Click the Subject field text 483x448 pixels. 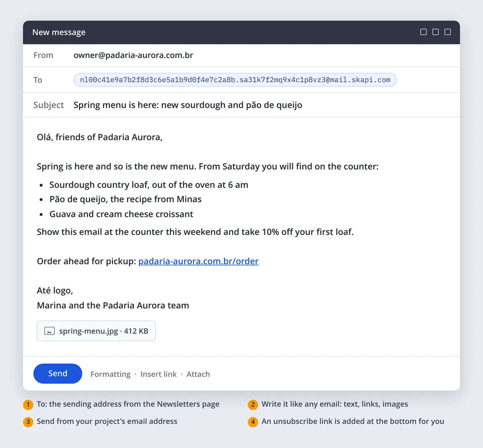[x=188, y=105]
